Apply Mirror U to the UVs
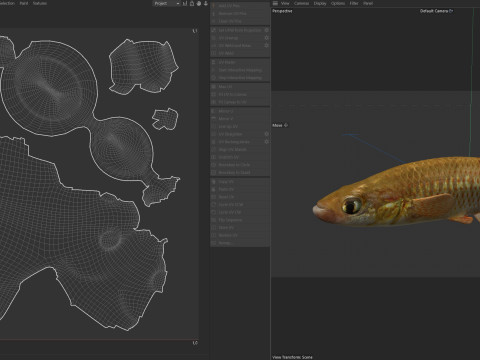480x360 pixels. 240,111
